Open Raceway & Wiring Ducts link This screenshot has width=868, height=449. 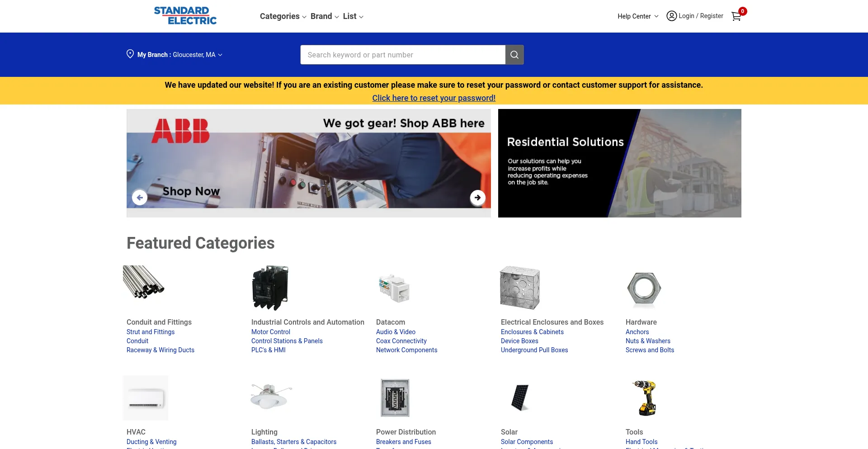(x=160, y=350)
